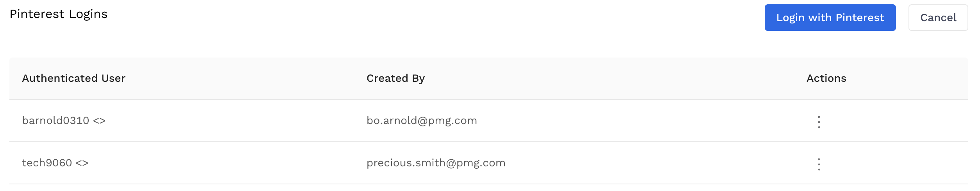Screen dimensions: 980x191
Task: Click three-dot icon in bo.arnold@pmg.com row
Action: coord(819,122)
